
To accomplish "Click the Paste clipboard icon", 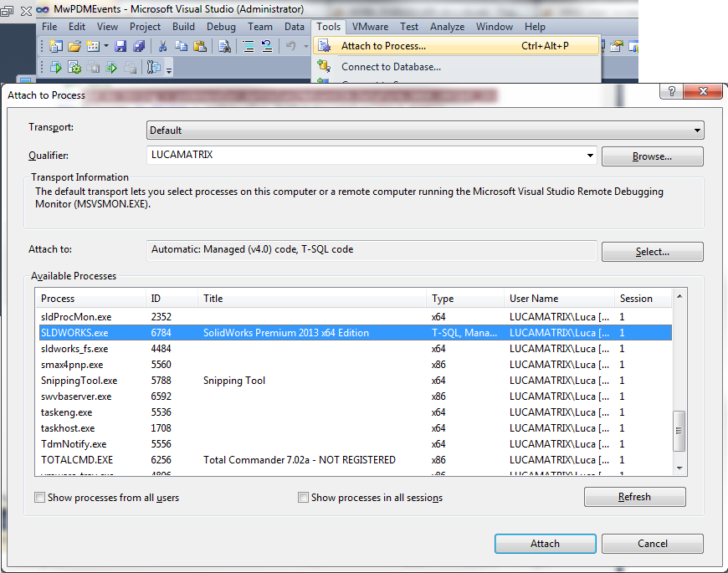I will pos(200,46).
